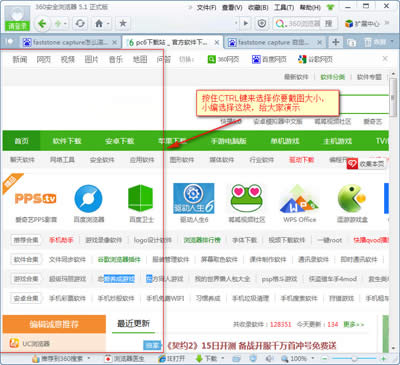This screenshot has height=365, width=400.
Task: Open the WPS Office icon
Action: tap(299, 199)
